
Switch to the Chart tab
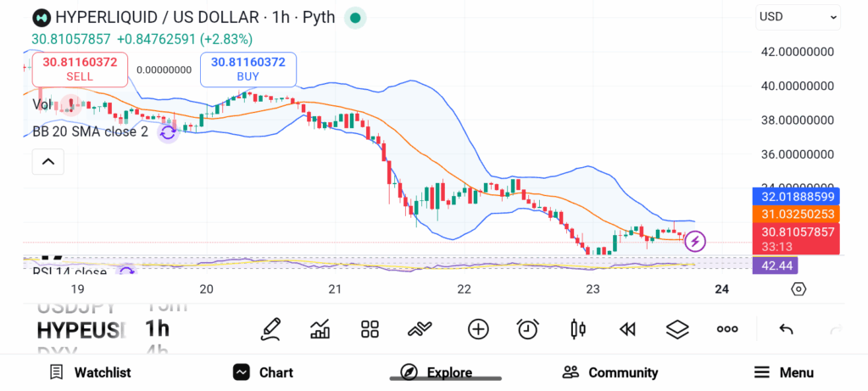263,372
